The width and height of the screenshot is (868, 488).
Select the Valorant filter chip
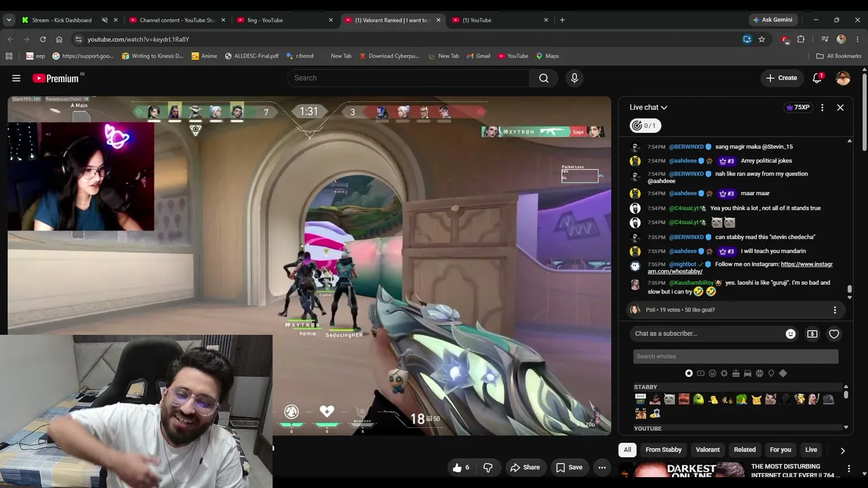click(707, 450)
